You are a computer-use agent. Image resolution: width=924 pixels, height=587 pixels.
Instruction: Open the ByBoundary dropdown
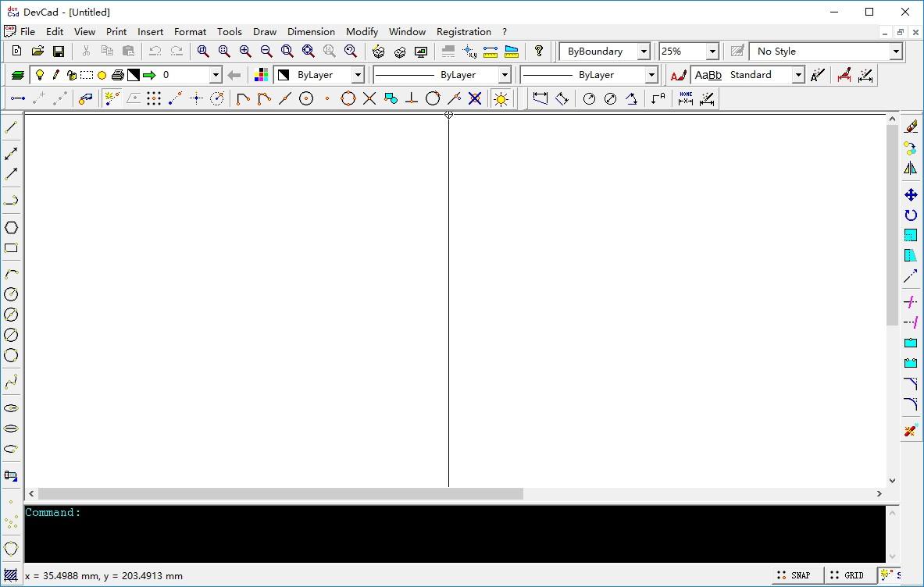644,52
